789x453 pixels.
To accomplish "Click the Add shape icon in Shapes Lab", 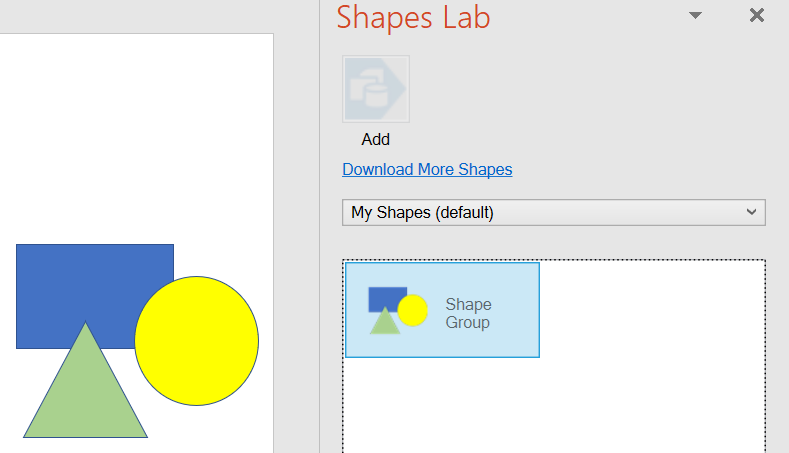I will [376, 89].
